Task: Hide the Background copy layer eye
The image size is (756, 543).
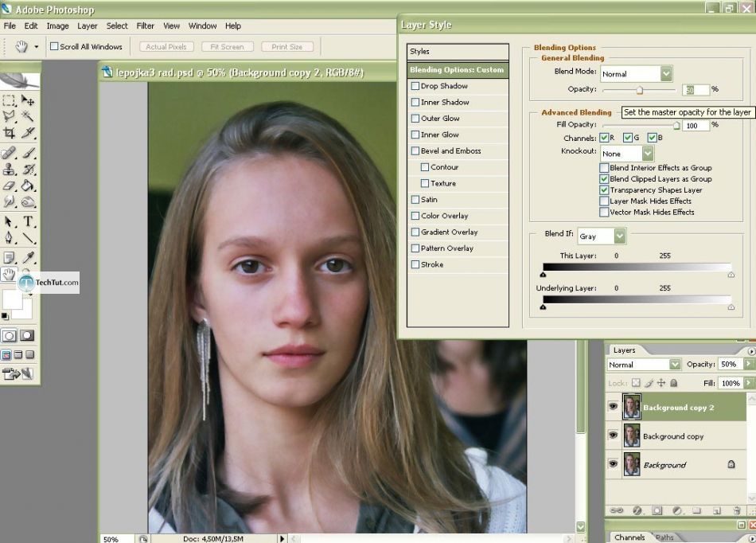Action: [x=613, y=436]
